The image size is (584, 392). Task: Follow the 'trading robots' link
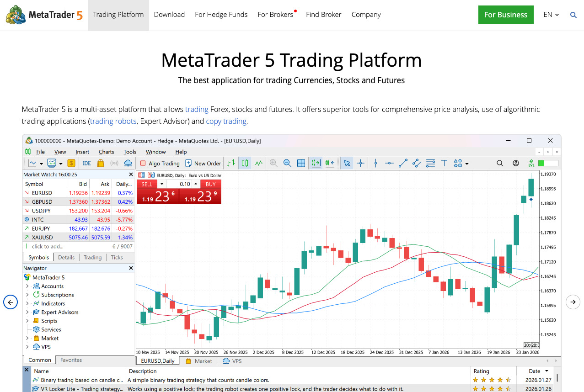113,121
